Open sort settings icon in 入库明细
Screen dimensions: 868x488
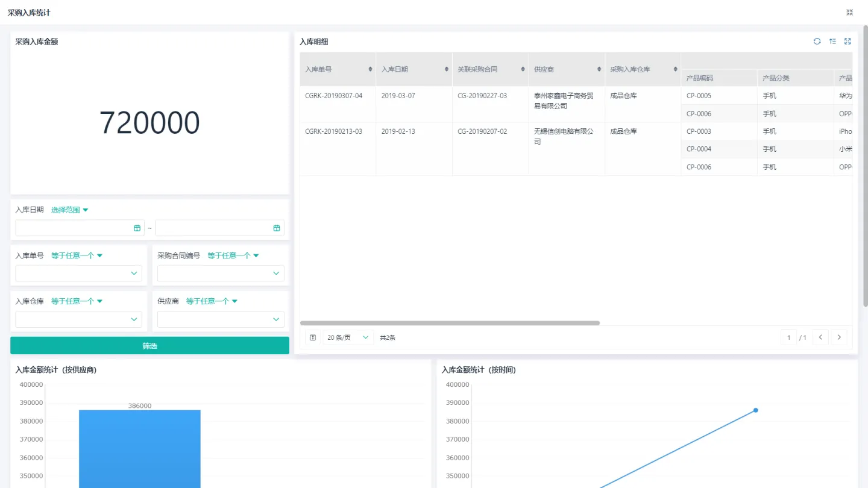click(x=832, y=42)
